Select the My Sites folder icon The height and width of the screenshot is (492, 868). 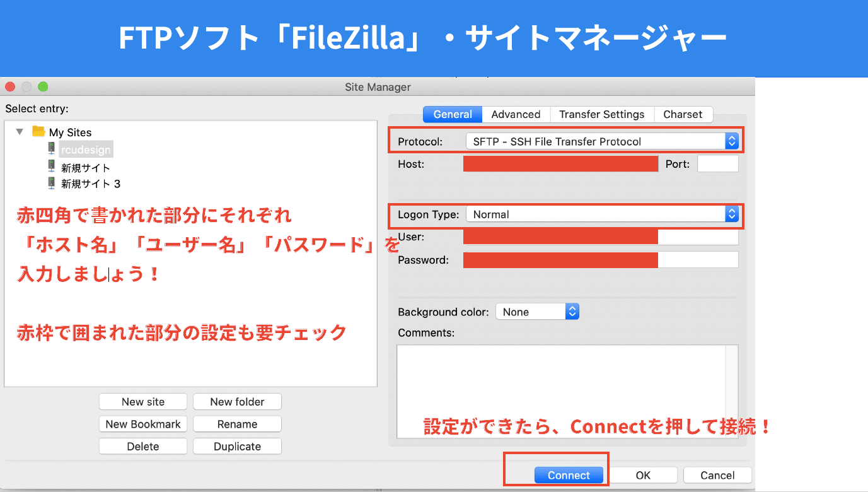click(x=38, y=131)
